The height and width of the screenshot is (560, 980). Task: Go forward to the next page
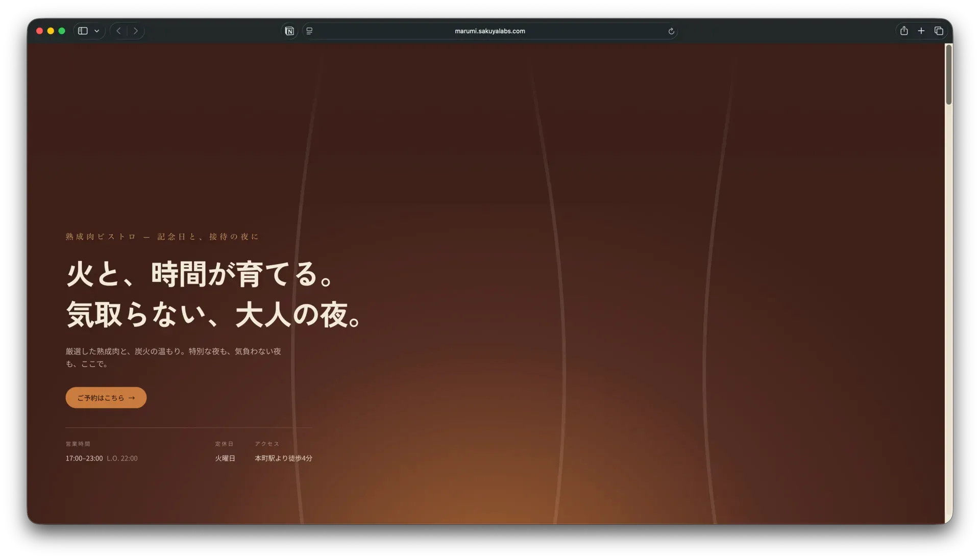136,31
